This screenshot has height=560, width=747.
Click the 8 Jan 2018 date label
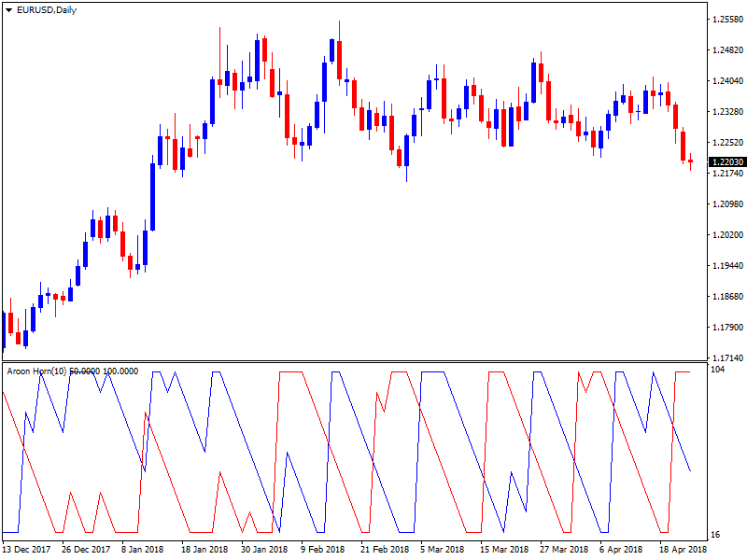tap(143, 550)
